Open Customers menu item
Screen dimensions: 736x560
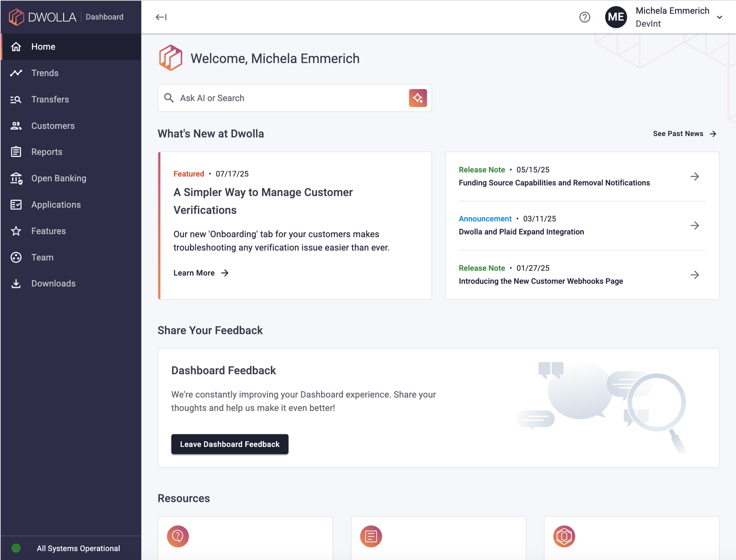click(71, 126)
